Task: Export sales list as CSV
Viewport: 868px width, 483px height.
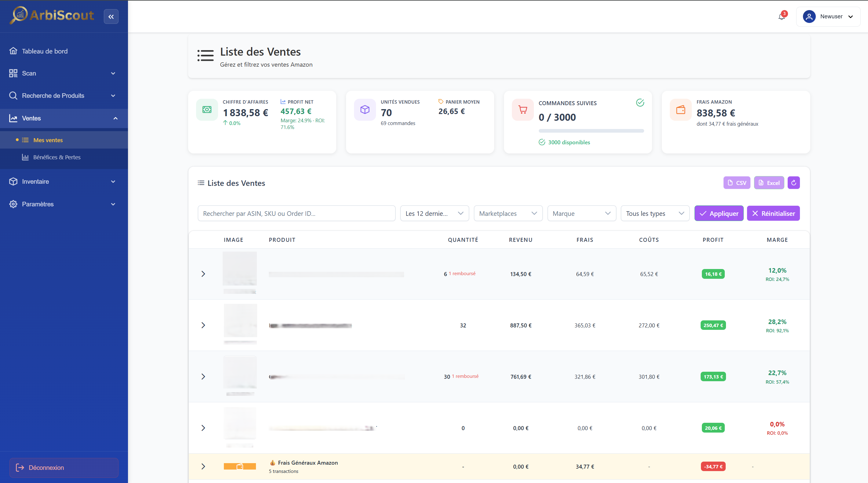Action: [x=737, y=183]
